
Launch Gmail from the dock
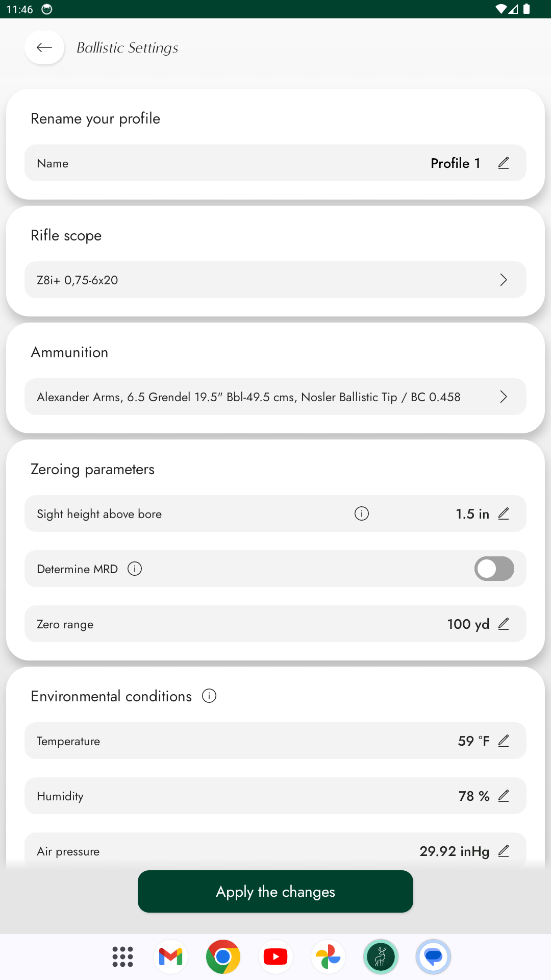point(171,957)
